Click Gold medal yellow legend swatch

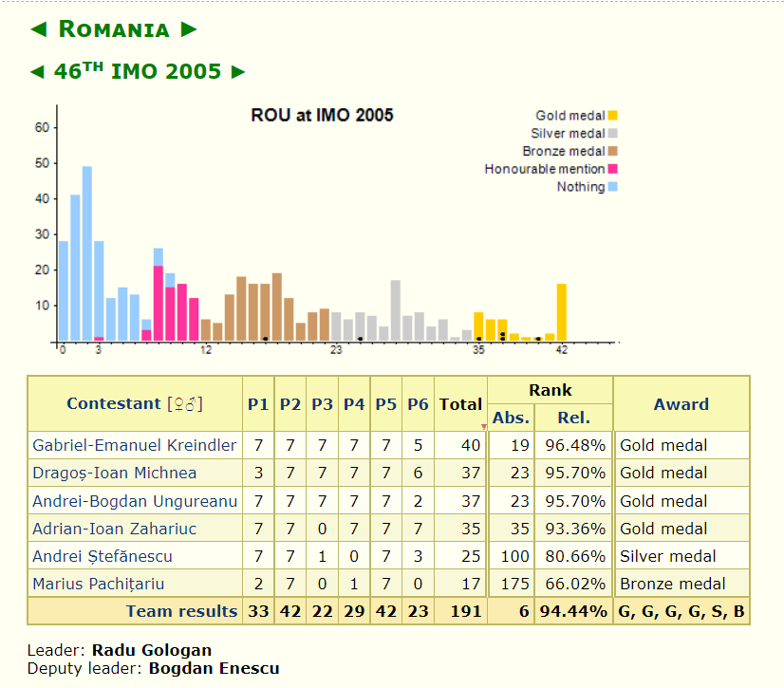613,116
